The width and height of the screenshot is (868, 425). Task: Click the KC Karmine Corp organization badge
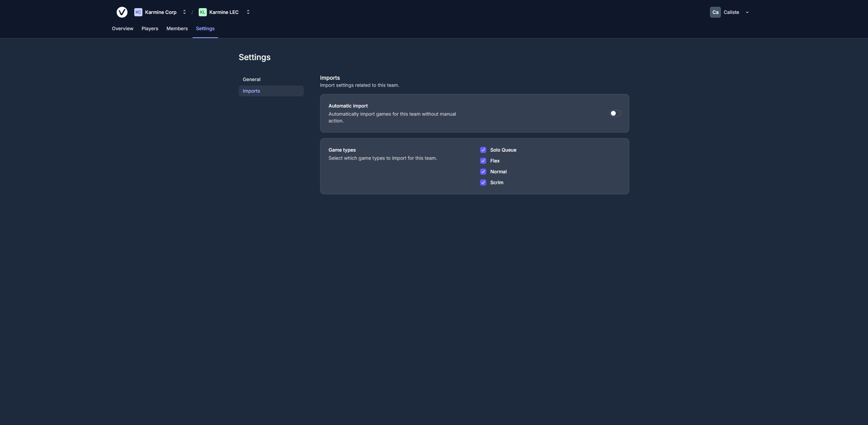(138, 12)
